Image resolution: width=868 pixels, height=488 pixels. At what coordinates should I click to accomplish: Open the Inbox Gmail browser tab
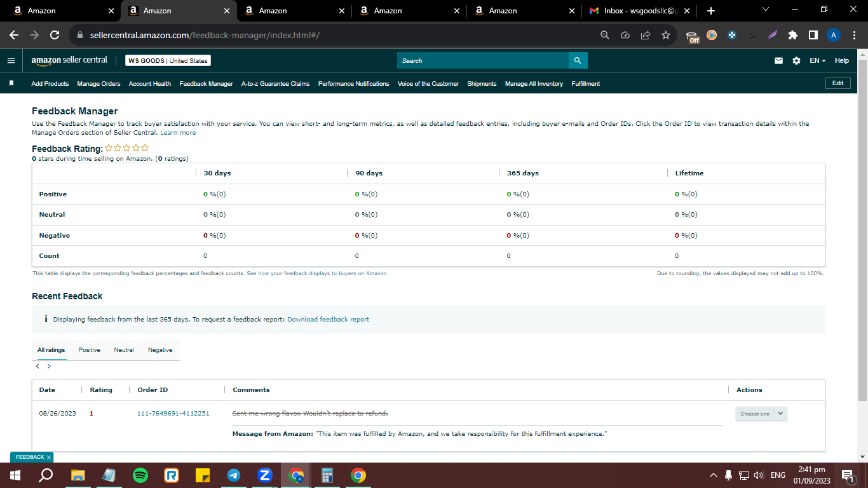point(639,11)
